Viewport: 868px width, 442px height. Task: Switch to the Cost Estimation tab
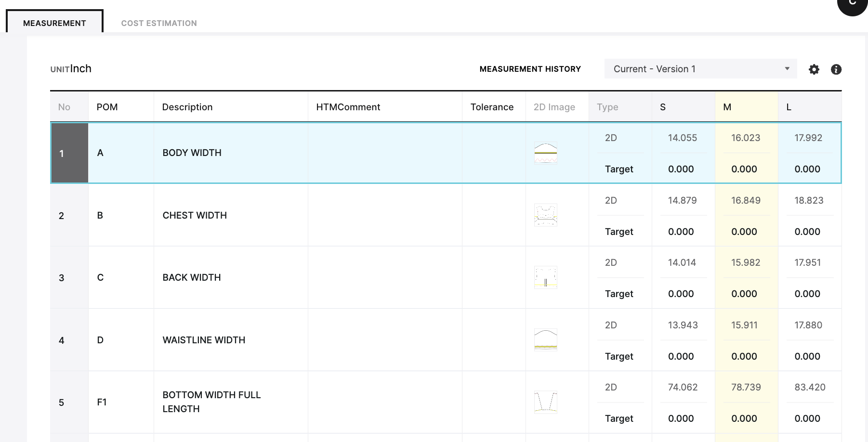coord(159,23)
